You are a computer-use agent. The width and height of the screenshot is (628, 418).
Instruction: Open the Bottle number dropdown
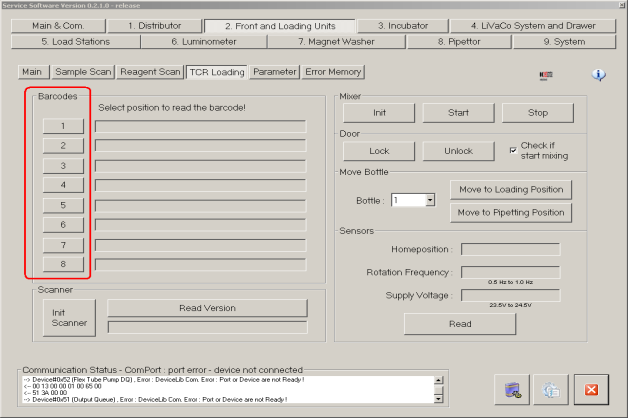pyautogui.click(x=430, y=200)
